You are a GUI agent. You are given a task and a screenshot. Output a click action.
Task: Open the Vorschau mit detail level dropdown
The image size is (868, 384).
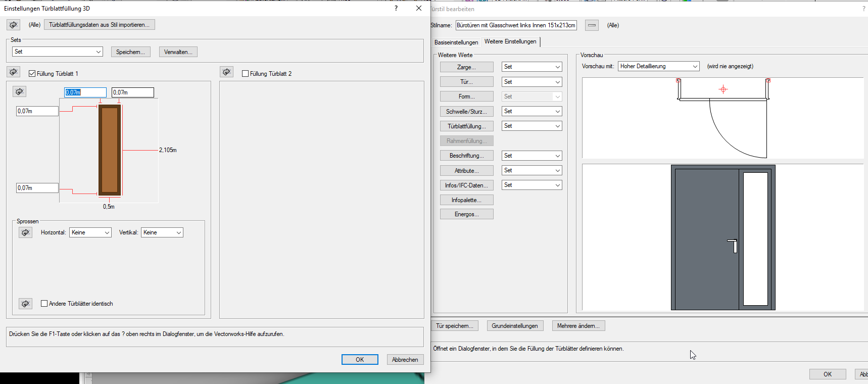[658, 66]
